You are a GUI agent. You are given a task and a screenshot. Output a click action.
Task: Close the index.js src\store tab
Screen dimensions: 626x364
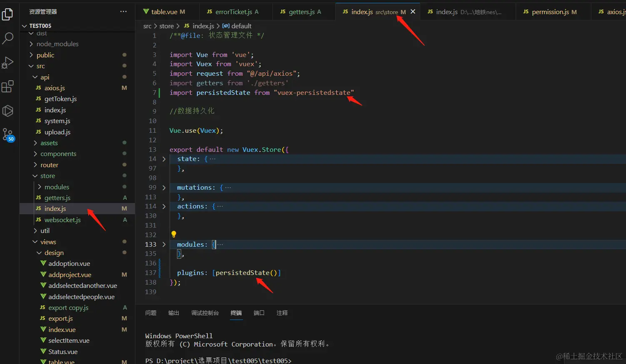(413, 12)
